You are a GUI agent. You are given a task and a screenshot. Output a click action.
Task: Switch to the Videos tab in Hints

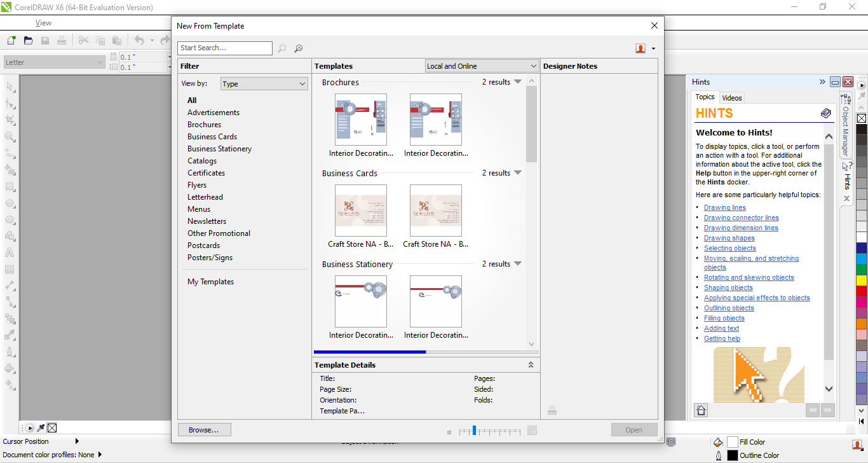click(x=732, y=98)
